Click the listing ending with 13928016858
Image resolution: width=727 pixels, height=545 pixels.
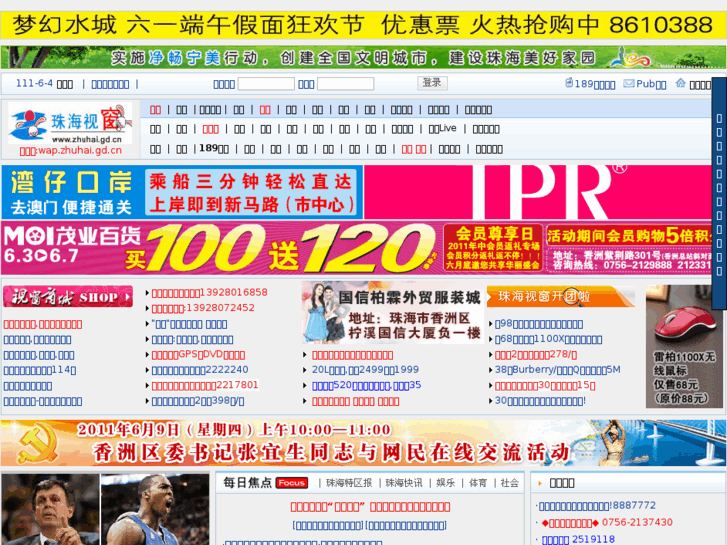point(210,293)
